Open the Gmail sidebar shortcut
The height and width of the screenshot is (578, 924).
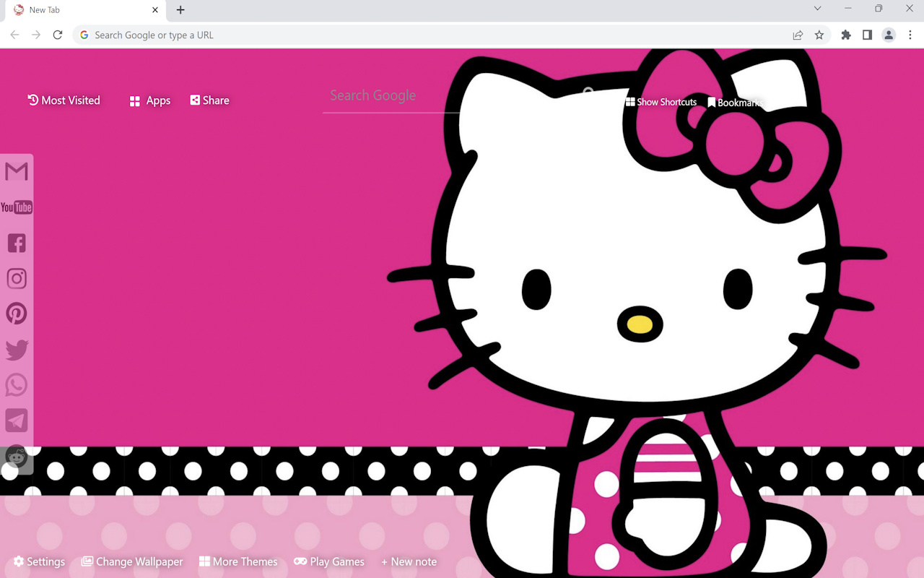[17, 171]
